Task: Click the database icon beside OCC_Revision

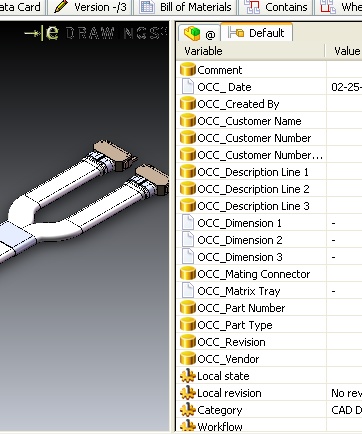Action: [187, 341]
